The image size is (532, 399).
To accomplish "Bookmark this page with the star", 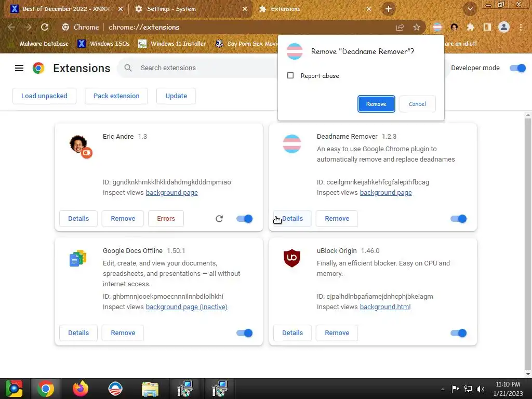I will [x=417, y=27].
